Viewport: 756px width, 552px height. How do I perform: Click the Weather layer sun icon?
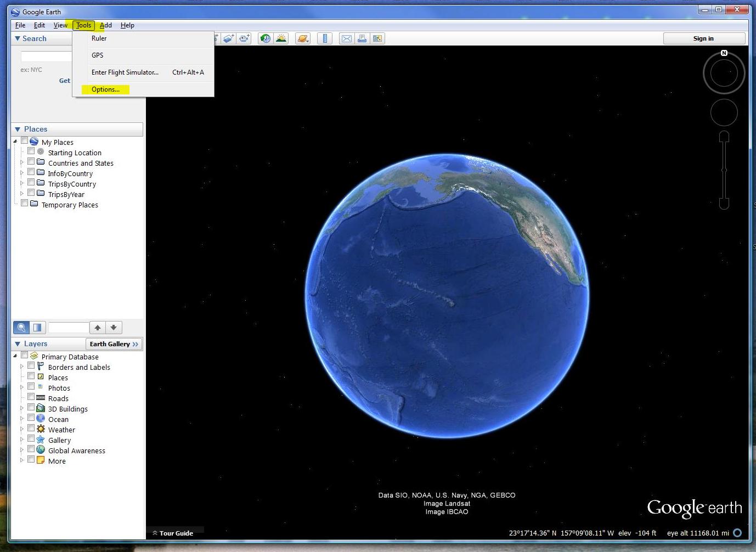click(41, 429)
